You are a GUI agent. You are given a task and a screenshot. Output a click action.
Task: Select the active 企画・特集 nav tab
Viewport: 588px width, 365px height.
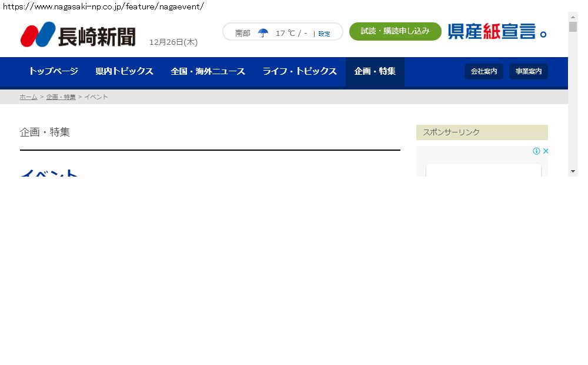click(x=375, y=71)
